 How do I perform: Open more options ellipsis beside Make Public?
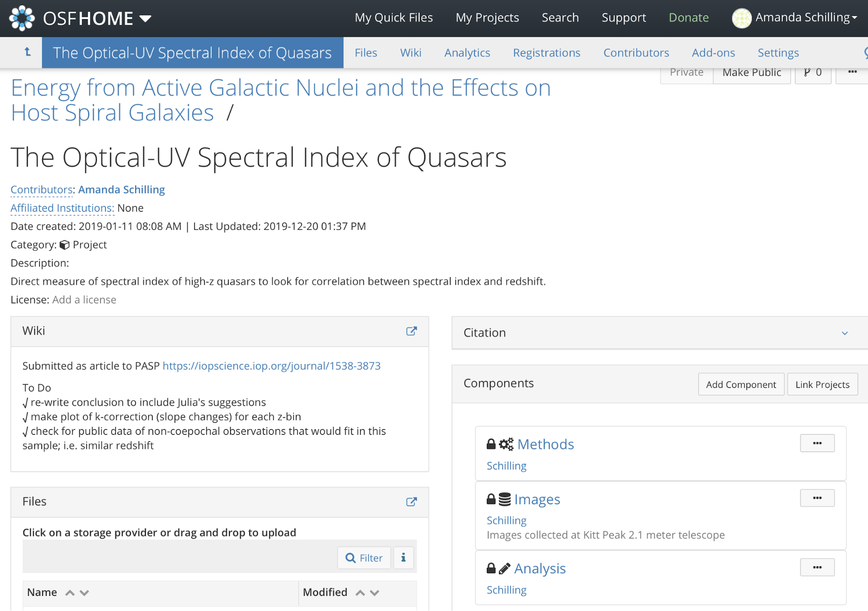coord(852,72)
